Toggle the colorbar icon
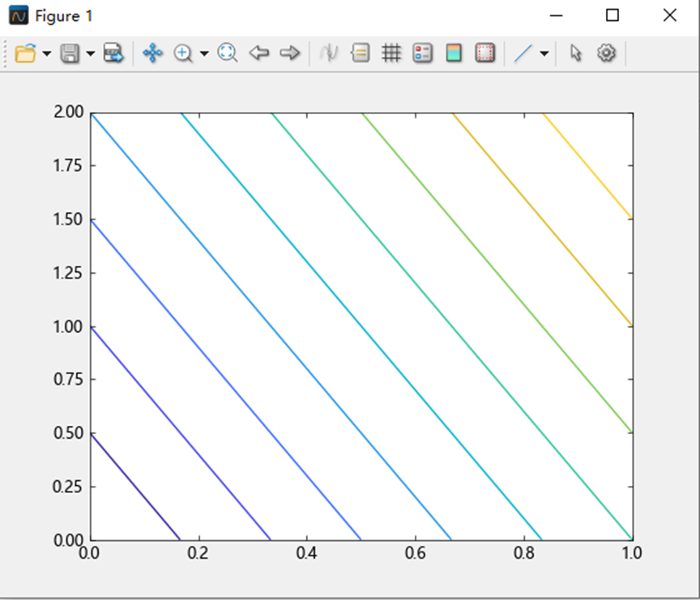This screenshot has height=600, width=700. point(454,53)
